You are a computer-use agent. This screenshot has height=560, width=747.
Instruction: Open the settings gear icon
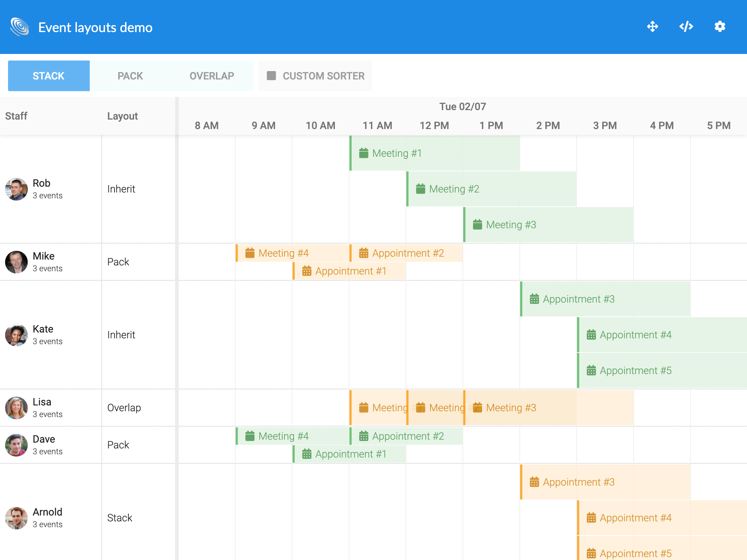point(720,27)
